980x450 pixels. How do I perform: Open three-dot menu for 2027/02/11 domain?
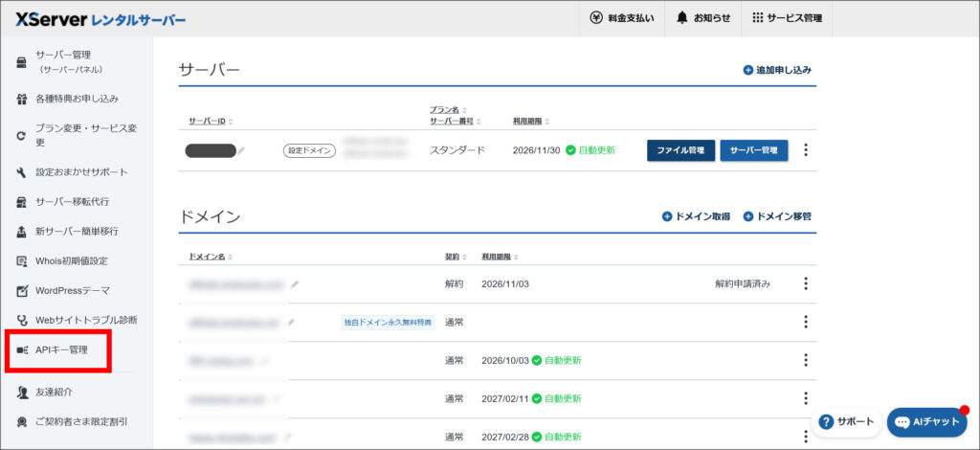point(806,398)
